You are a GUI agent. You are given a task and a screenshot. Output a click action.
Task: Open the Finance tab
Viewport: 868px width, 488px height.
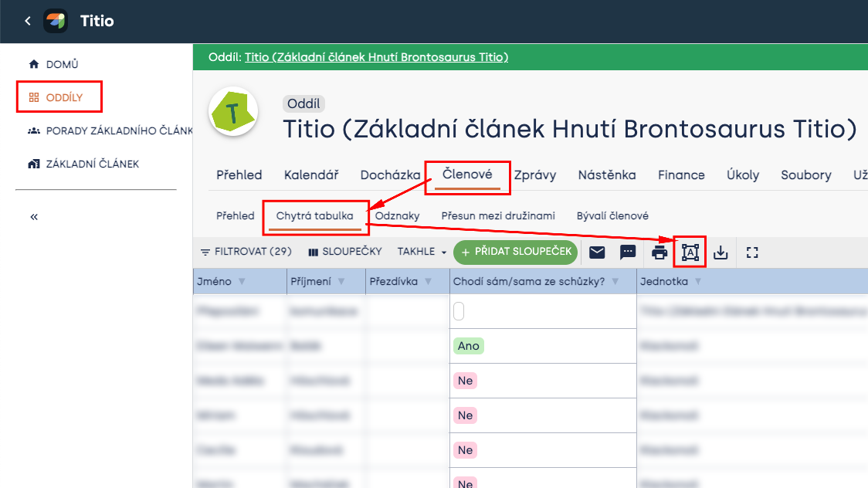681,175
